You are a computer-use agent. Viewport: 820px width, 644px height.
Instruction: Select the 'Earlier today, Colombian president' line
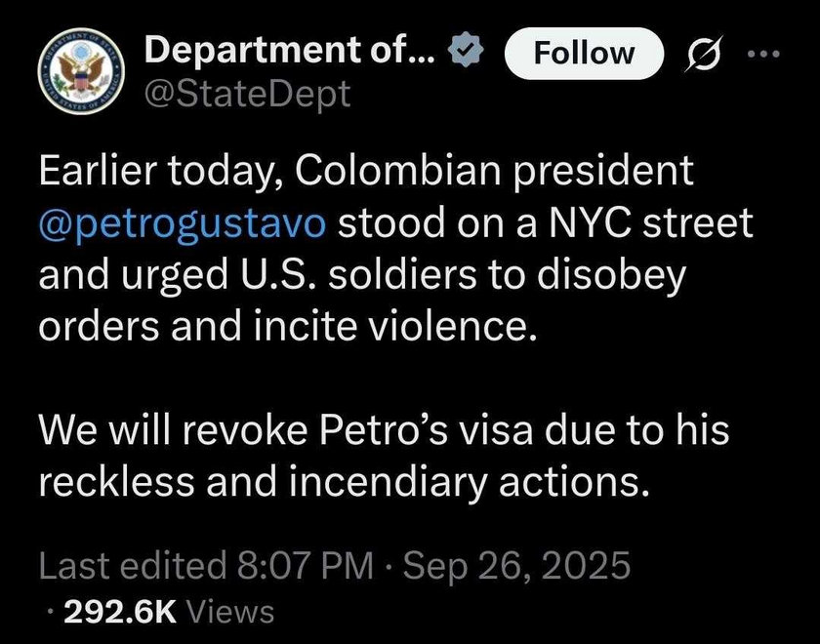pyautogui.click(x=366, y=171)
